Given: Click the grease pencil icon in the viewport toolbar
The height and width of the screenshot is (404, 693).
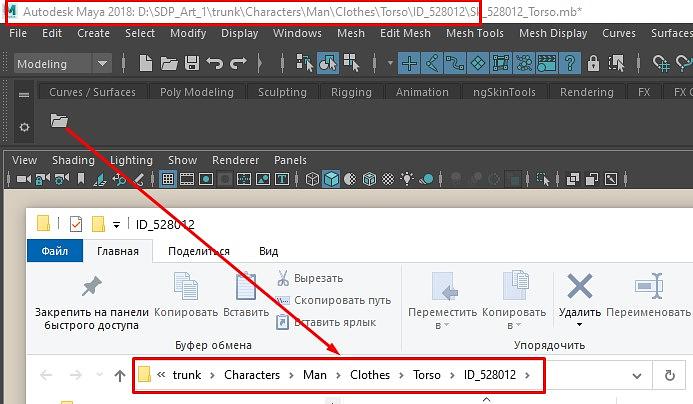Looking at the screenshot, I should pos(138,179).
